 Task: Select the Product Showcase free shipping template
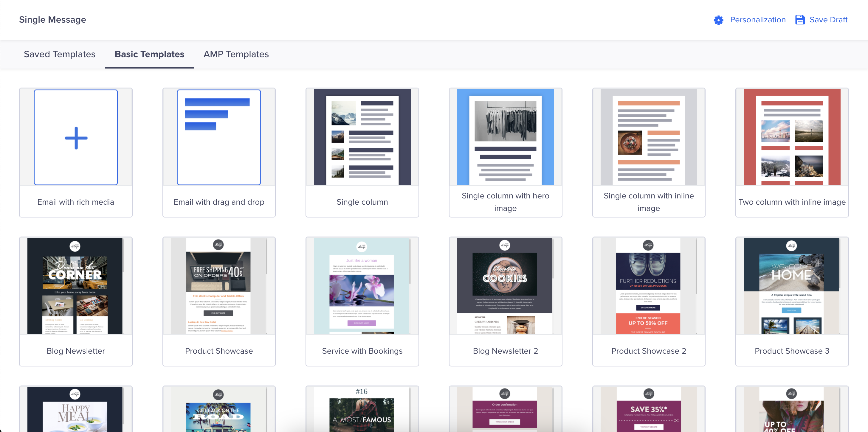pos(219,286)
